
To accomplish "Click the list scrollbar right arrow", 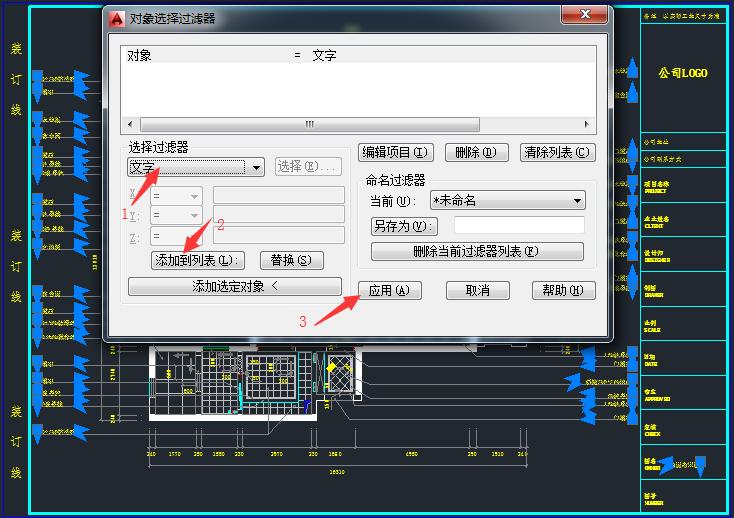I will click(x=587, y=124).
